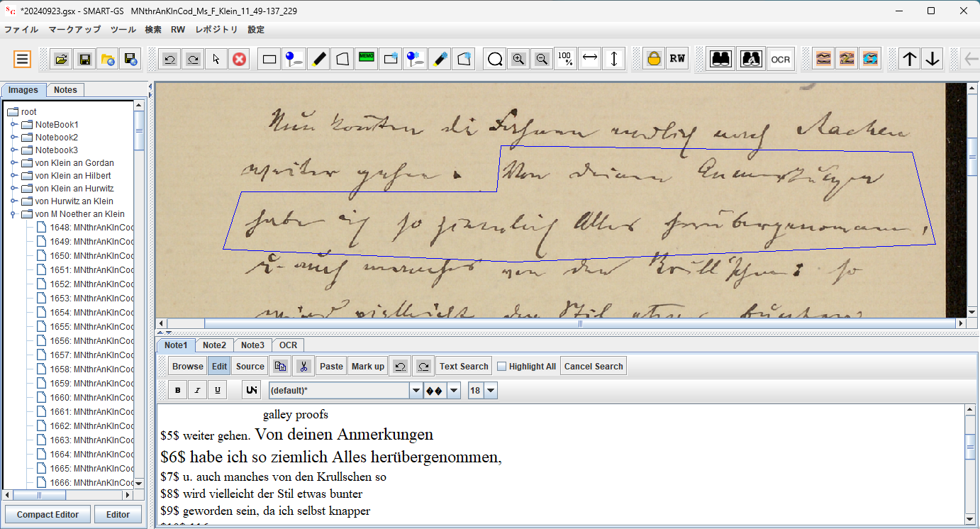Click the scissors cut icon in note editor
Viewport: 980px width, 529px height.
pos(303,367)
